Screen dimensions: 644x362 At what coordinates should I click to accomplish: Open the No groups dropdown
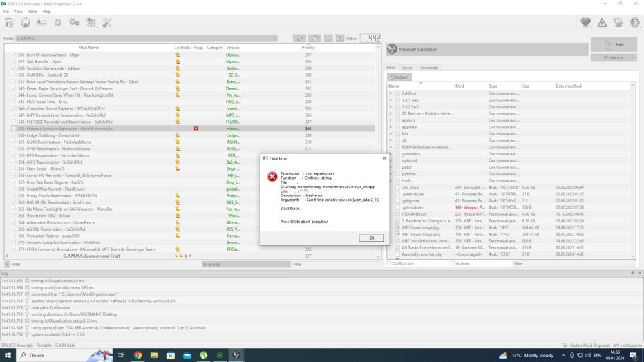(245, 264)
